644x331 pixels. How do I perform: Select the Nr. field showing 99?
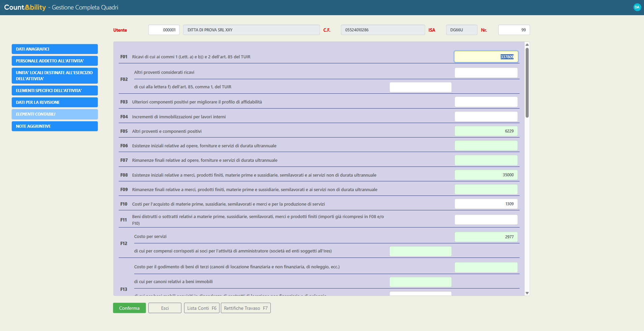coord(514,30)
